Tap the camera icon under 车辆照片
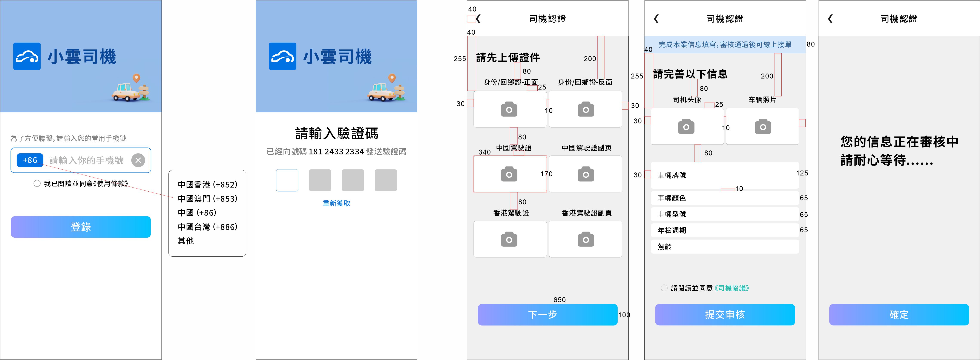 pyautogui.click(x=763, y=127)
